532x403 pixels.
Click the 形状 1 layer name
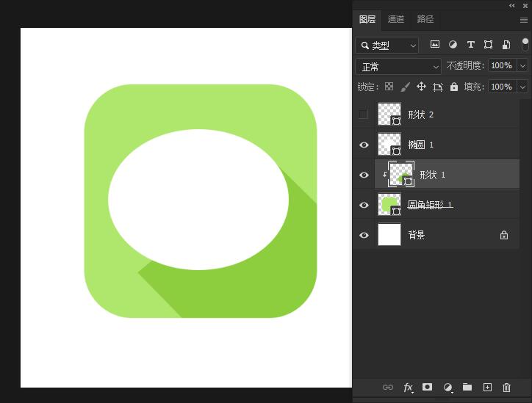tap(433, 175)
